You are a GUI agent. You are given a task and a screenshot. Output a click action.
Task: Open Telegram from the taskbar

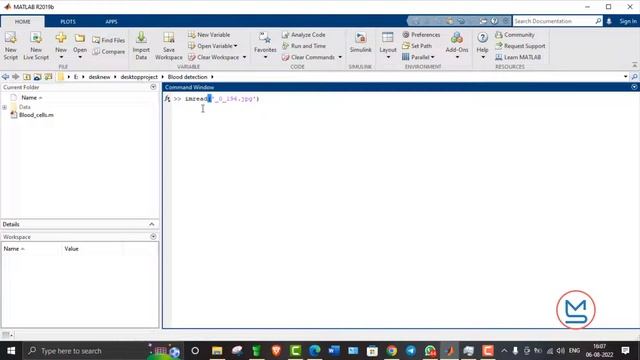point(411,351)
